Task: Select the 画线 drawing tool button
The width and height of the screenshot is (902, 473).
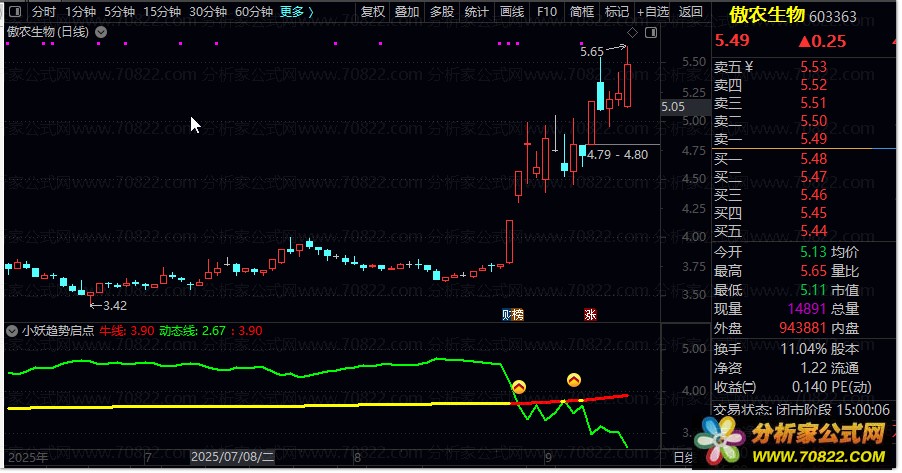Action: point(511,12)
